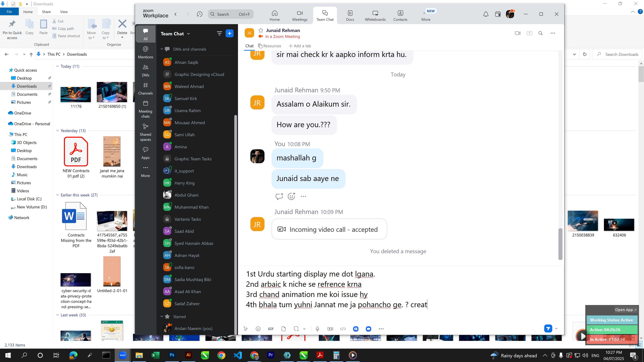The width and height of the screenshot is (644, 362).
Task: Click Open App in tracker widget
Action: (626, 310)
